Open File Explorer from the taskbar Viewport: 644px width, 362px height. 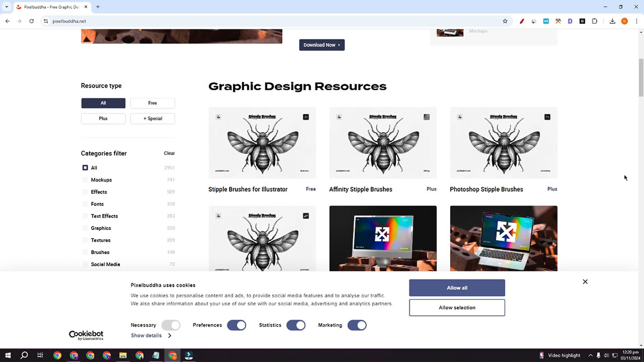[123, 355]
